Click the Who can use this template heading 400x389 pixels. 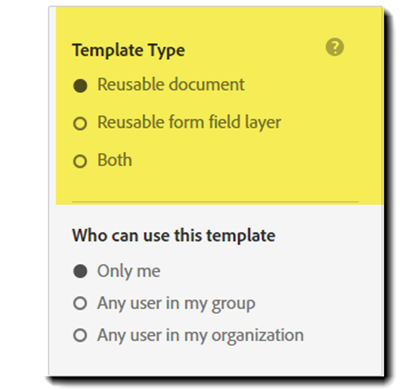coord(174,235)
